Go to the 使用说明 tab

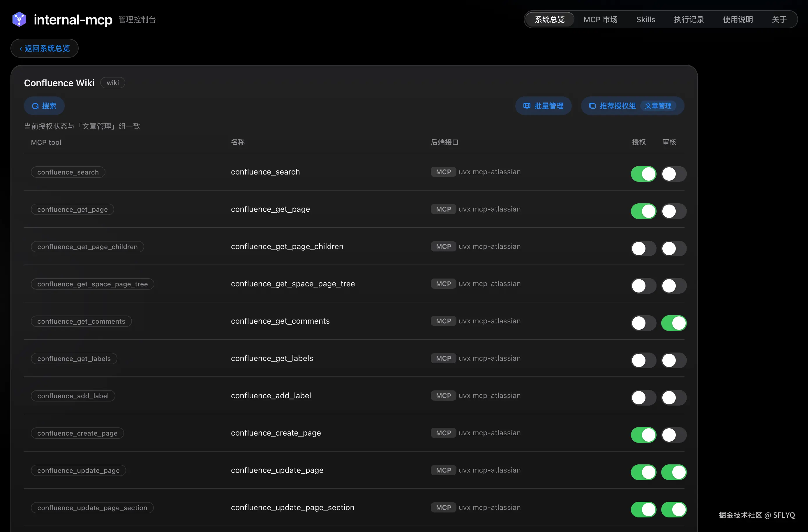[738, 19]
